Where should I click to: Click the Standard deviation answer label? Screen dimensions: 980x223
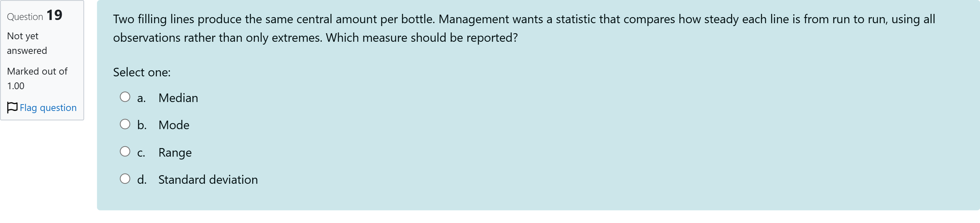pyautogui.click(x=208, y=179)
